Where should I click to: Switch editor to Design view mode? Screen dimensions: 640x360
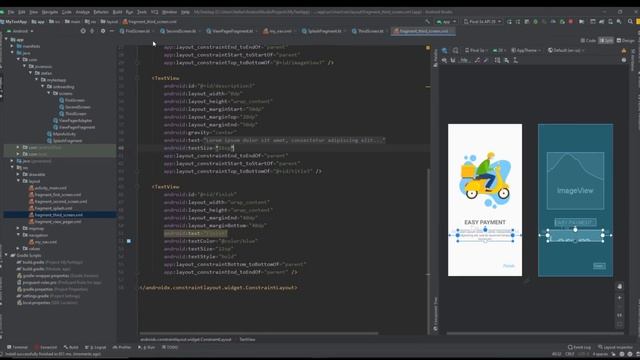(x=626, y=40)
